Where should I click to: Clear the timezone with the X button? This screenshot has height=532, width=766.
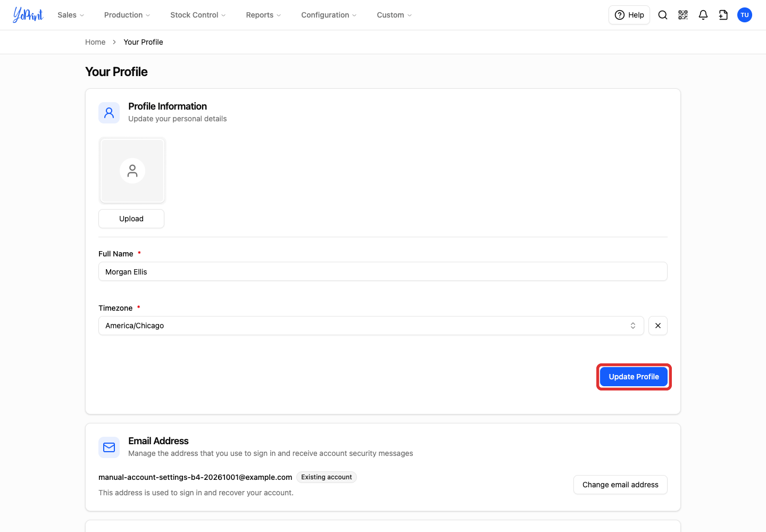658,326
